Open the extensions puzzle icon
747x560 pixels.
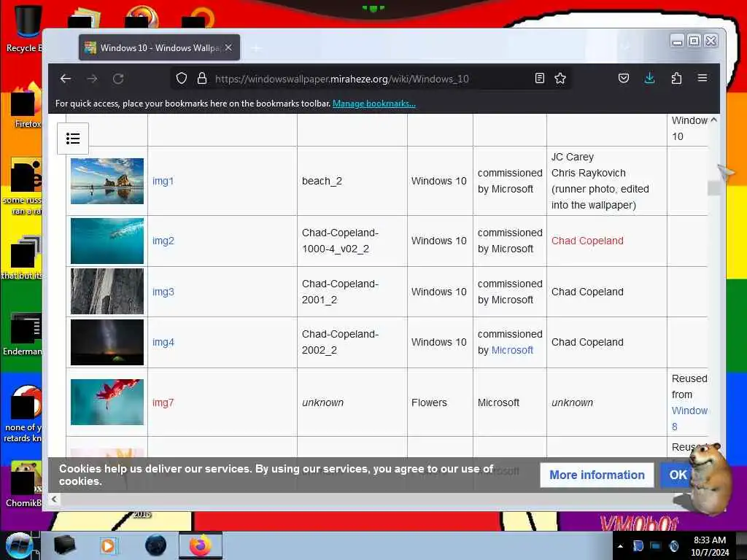click(x=676, y=78)
